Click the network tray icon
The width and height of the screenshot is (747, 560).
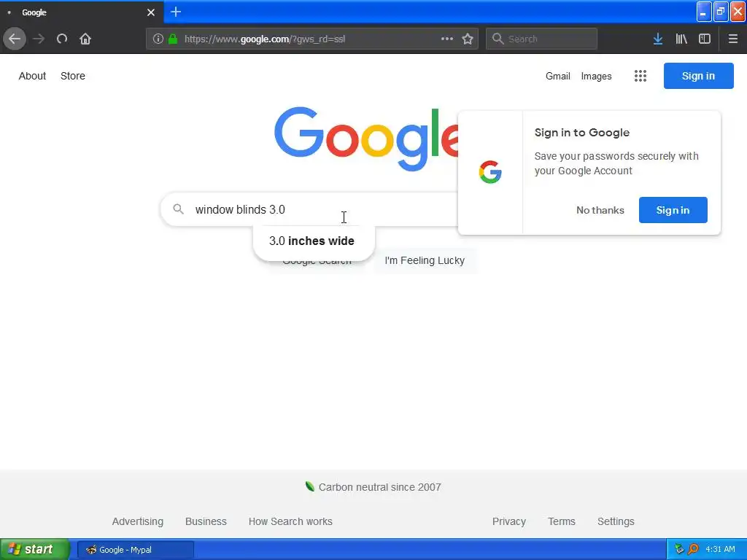[x=679, y=549]
